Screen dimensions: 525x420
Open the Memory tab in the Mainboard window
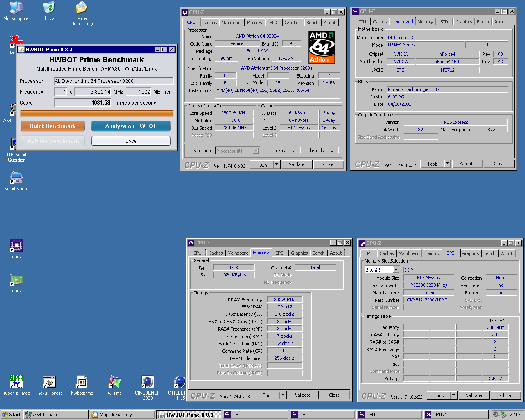[425, 22]
